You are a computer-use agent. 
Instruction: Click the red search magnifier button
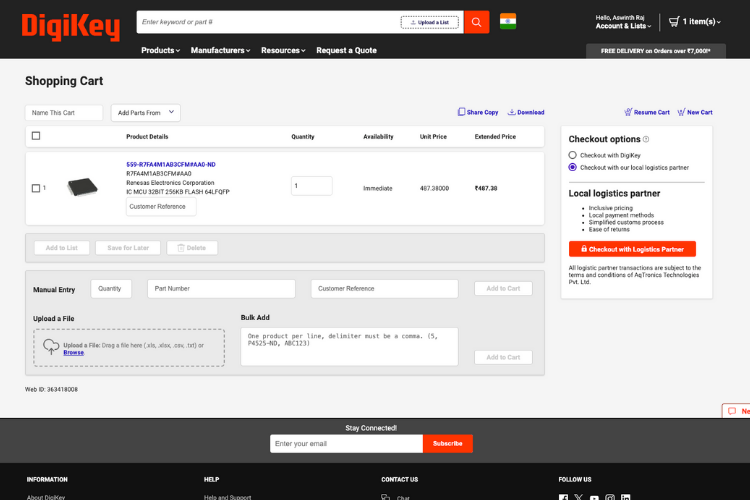(476, 22)
